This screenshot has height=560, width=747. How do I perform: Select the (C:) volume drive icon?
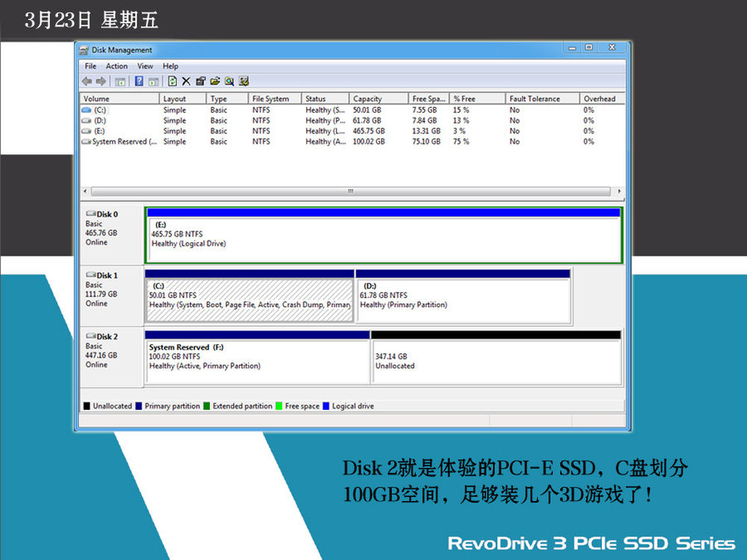(86, 110)
